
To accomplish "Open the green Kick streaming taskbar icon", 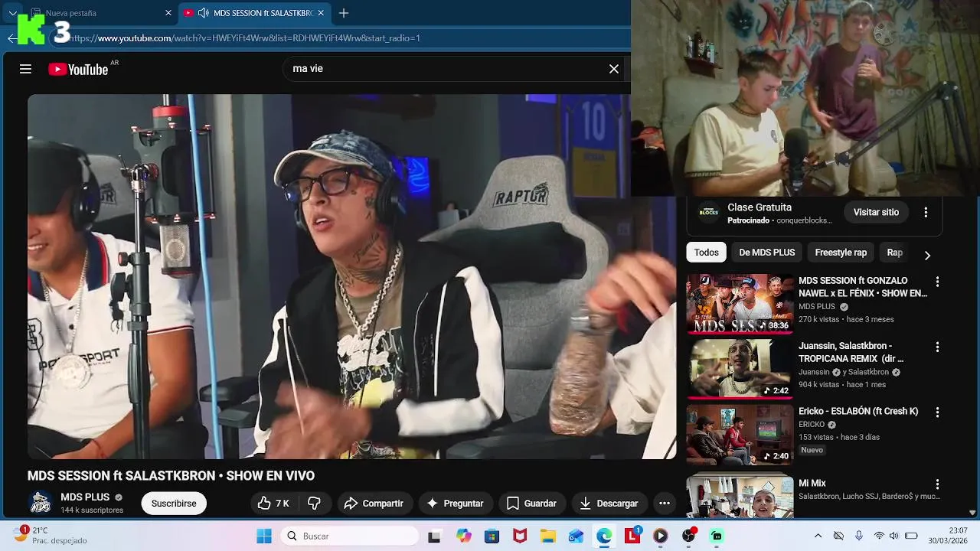I will click(717, 536).
